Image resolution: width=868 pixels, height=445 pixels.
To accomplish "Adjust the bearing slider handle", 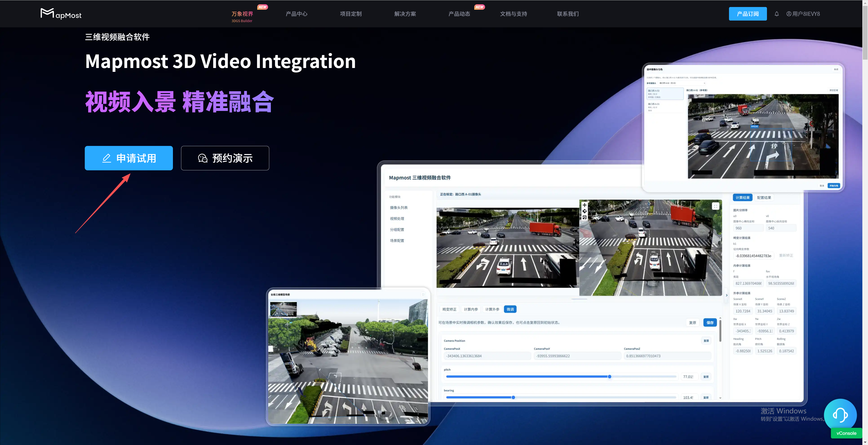I will point(513,398).
